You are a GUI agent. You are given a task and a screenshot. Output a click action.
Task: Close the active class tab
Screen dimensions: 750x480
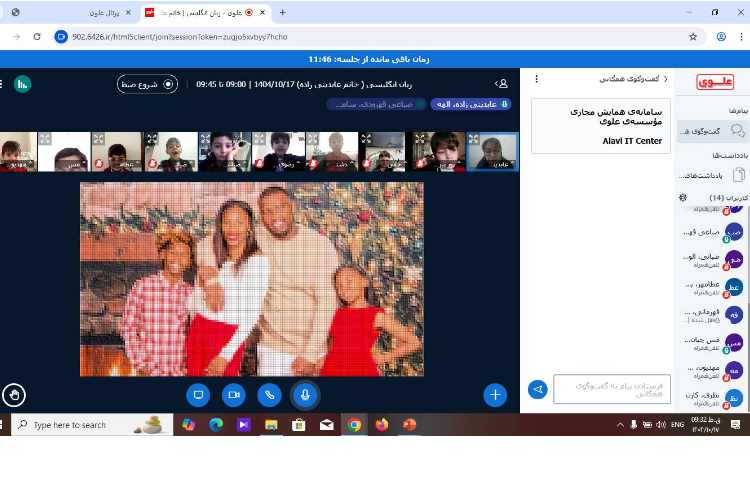tap(262, 13)
